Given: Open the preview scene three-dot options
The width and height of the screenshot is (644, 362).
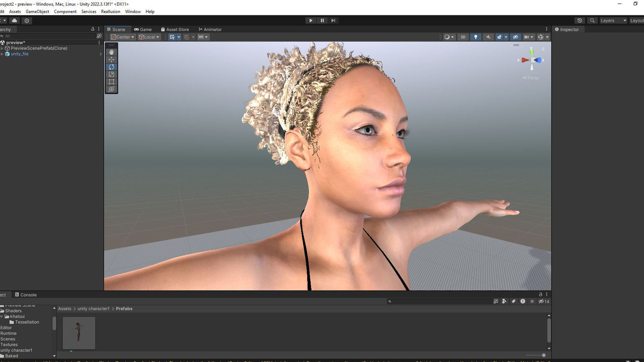Looking at the screenshot, I should click(x=99, y=43).
